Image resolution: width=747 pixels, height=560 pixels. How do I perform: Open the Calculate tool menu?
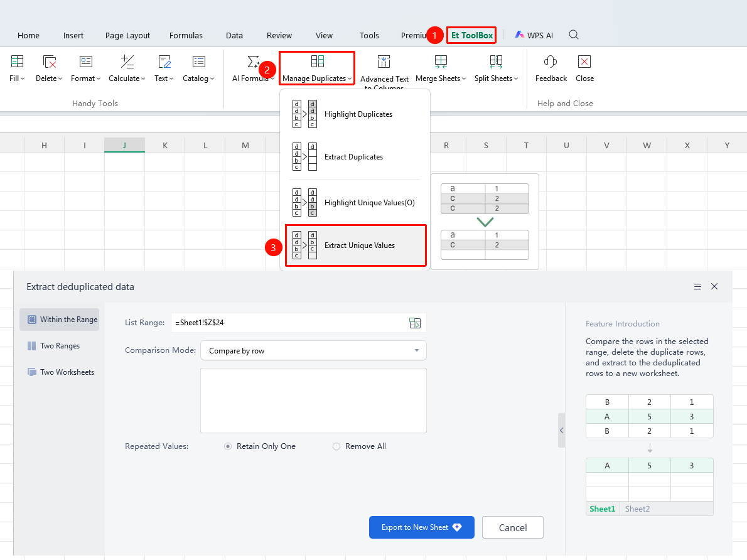click(127, 68)
